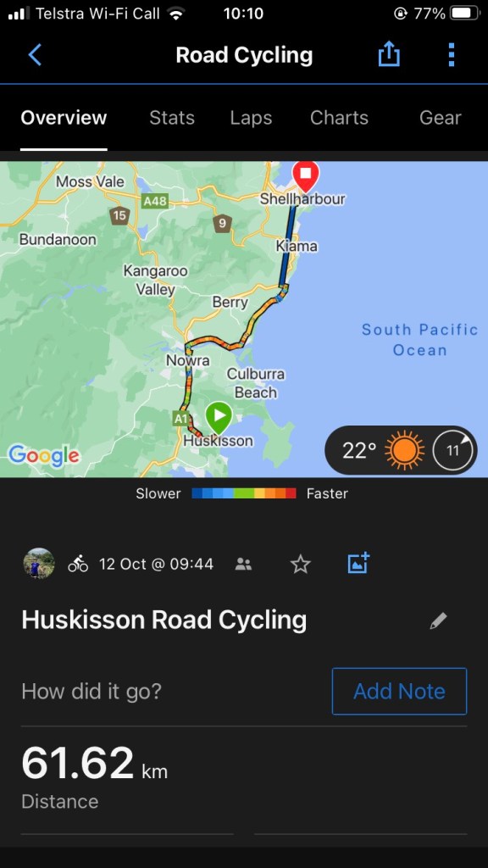Select the Overview tab
The image size is (488, 868).
pos(64,118)
